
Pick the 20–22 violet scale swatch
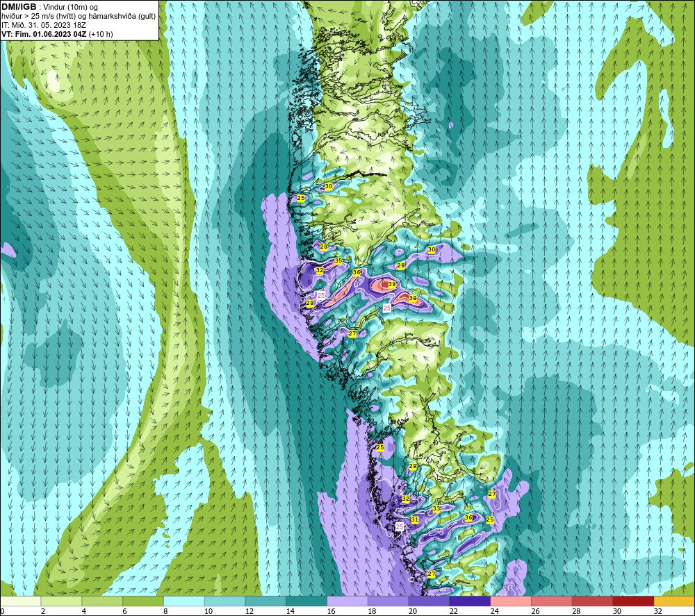click(429, 601)
